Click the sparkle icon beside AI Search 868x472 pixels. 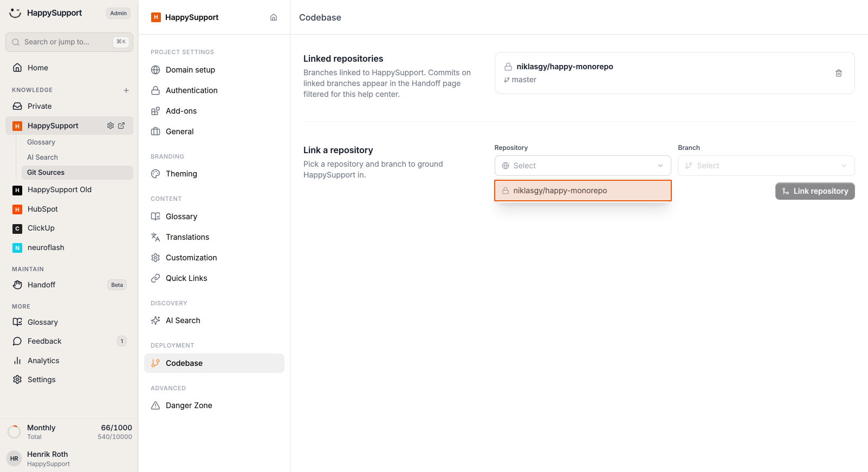pos(156,320)
